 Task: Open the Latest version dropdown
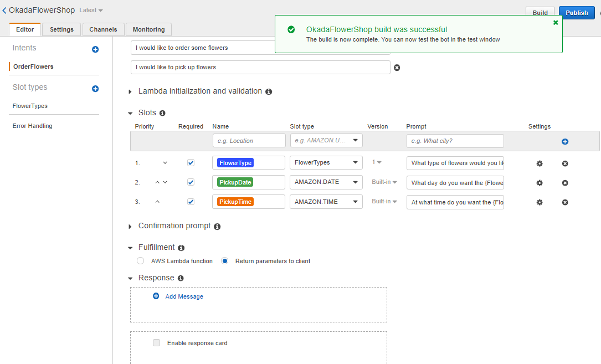click(x=91, y=11)
